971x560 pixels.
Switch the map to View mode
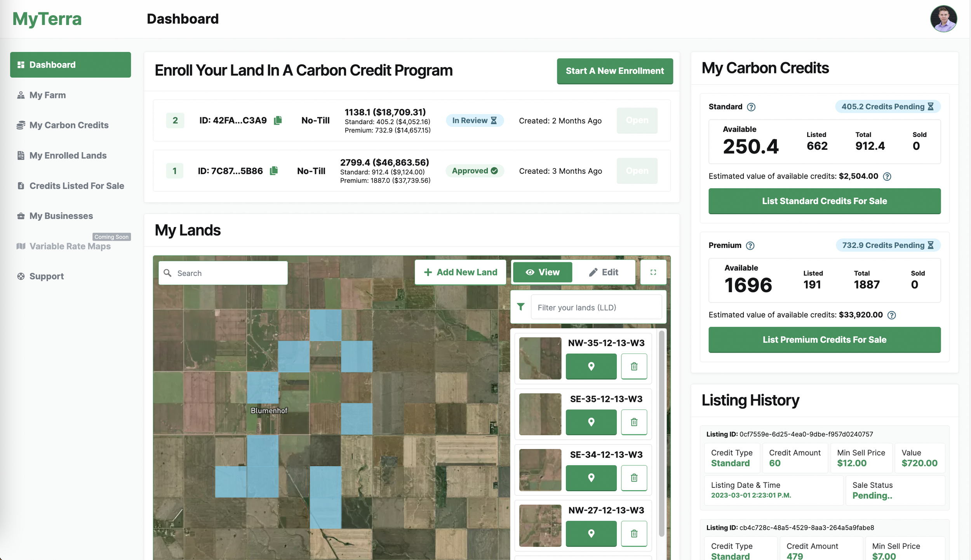pyautogui.click(x=542, y=272)
